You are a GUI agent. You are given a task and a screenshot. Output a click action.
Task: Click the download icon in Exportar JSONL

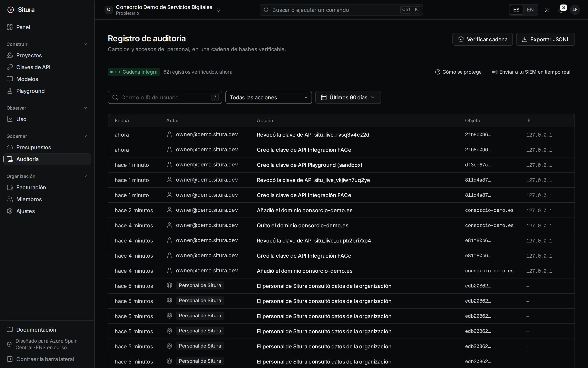525,39
